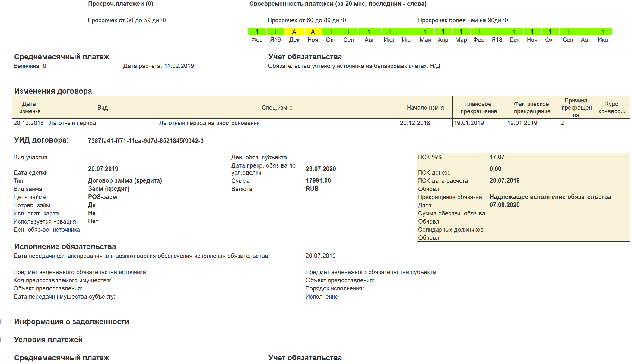Click the Сумма обеспеч. обяз-ва label
Image resolution: width=632 pixels, height=364 pixels.
tap(452, 213)
